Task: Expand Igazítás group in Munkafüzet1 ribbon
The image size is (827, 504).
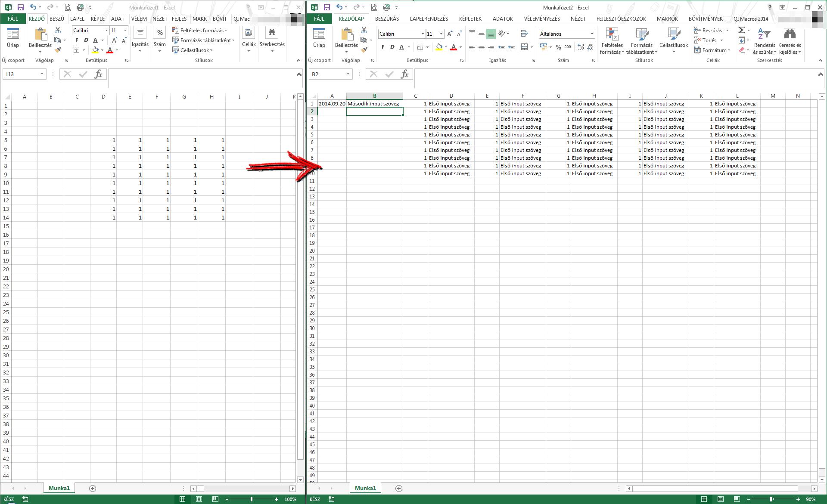Action: click(140, 40)
